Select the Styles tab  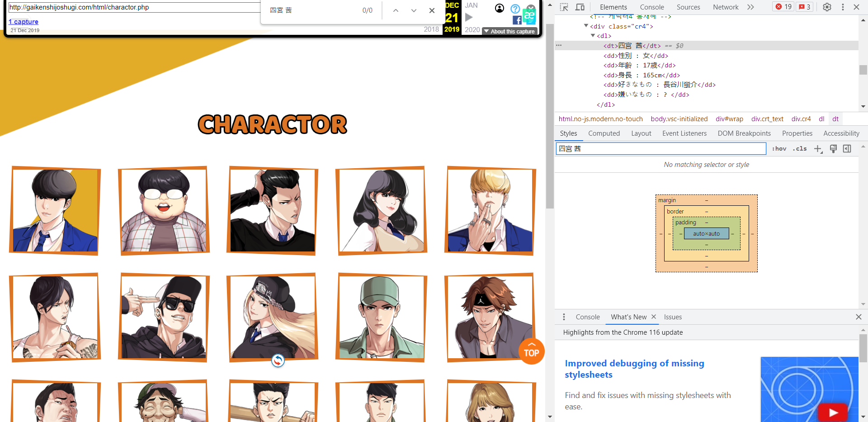click(x=568, y=133)
